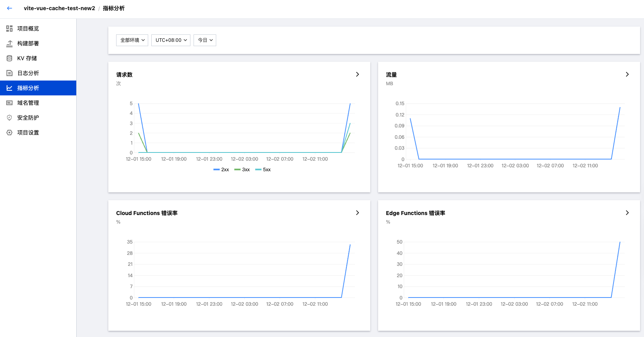Click the 项目设置 gear icon
Screen dimensions: 644x337
point(9,133)
